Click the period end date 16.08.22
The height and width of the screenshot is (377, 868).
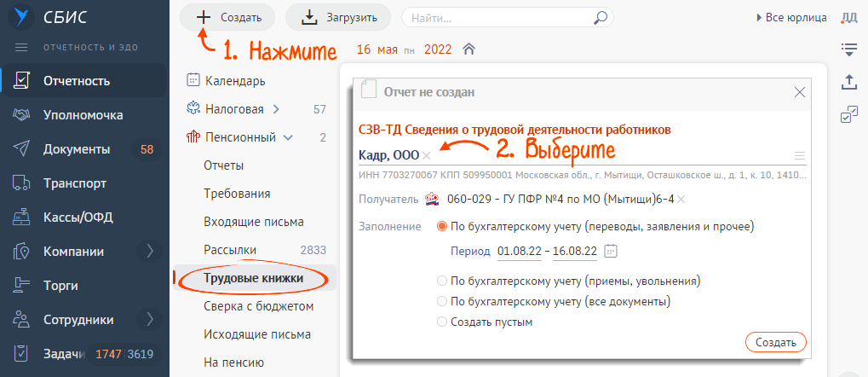pyautogui.click(x=575, y=251)
